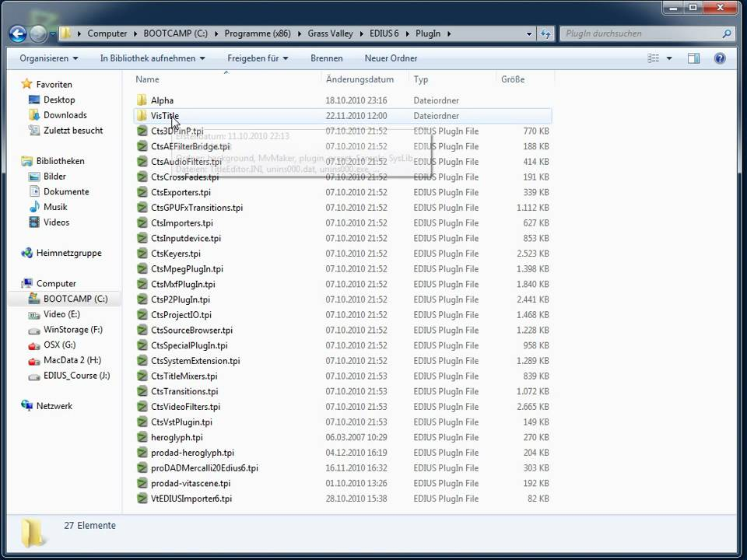
Task: Click the Videos library icon
Action: (33, 222)
